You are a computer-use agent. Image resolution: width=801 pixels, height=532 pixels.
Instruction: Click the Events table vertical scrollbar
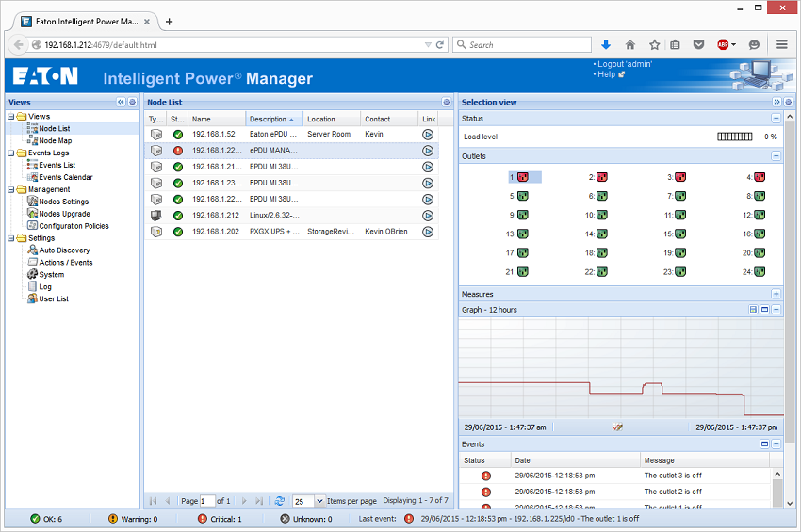pyautogui.click(x=777, y=489)
